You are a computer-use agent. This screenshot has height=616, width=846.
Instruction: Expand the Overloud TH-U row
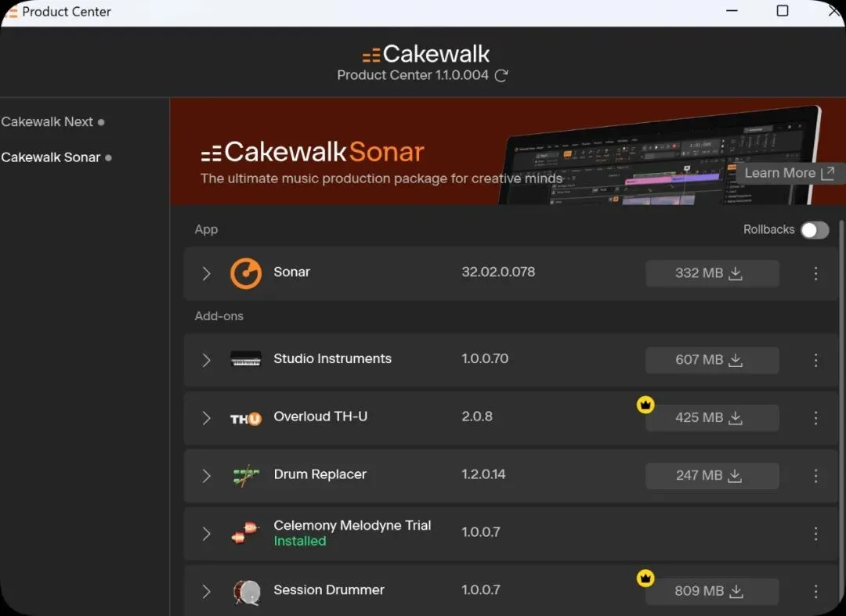[206, 418]
